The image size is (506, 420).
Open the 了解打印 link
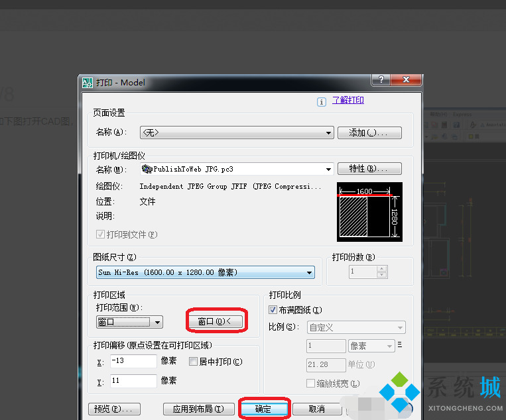click(x=348, y=100)
